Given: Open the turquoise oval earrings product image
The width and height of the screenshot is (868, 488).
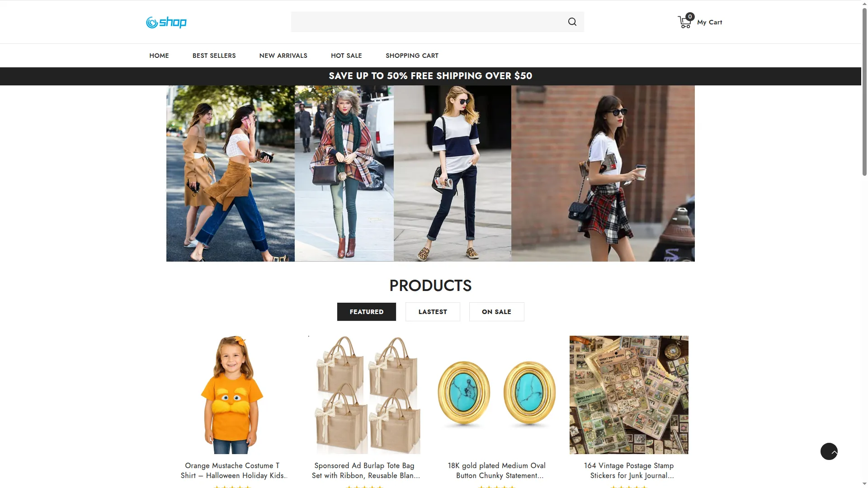Looking at the screenshot, I should click(496, 394).
